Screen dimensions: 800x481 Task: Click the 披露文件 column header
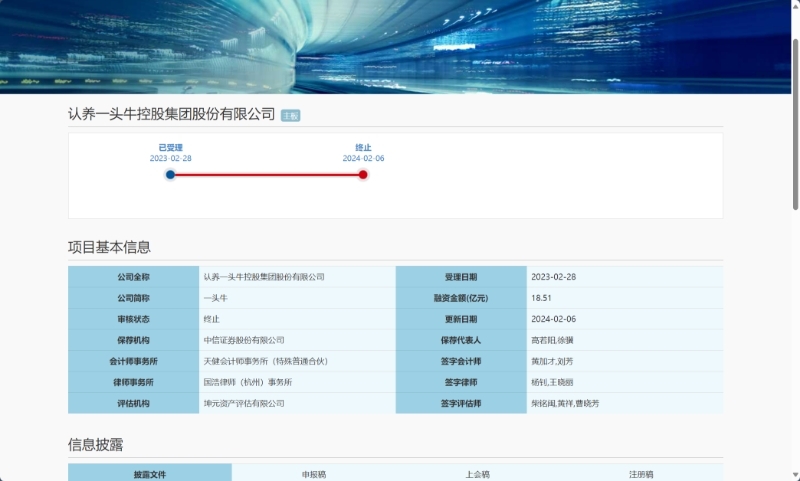tap(150, 474)
